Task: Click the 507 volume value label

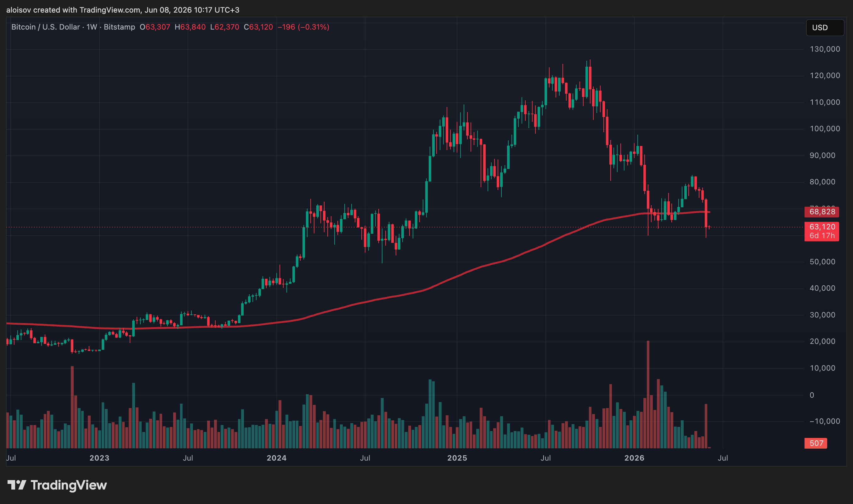Action: [x=816, y=443]
